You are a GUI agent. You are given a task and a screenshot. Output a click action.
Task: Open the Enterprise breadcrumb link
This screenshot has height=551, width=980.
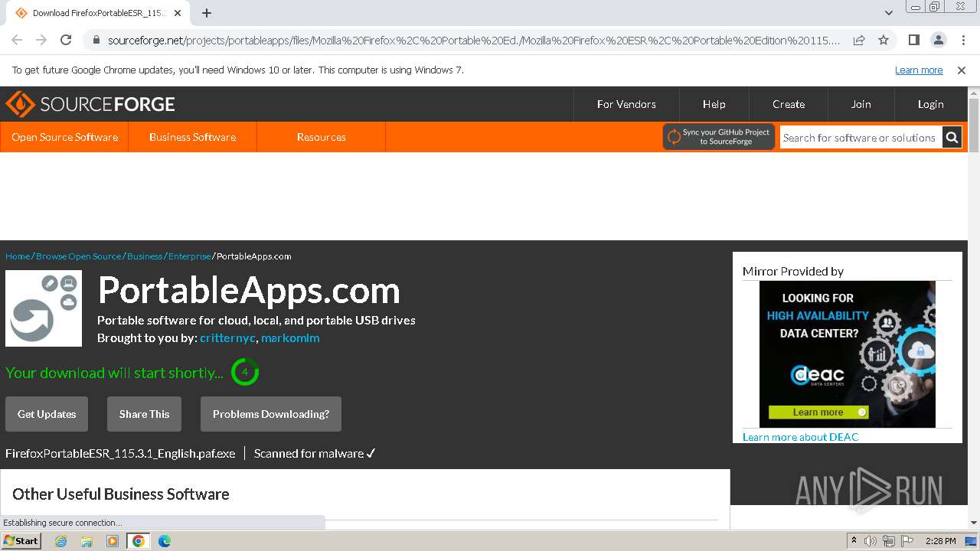point(190,256)
